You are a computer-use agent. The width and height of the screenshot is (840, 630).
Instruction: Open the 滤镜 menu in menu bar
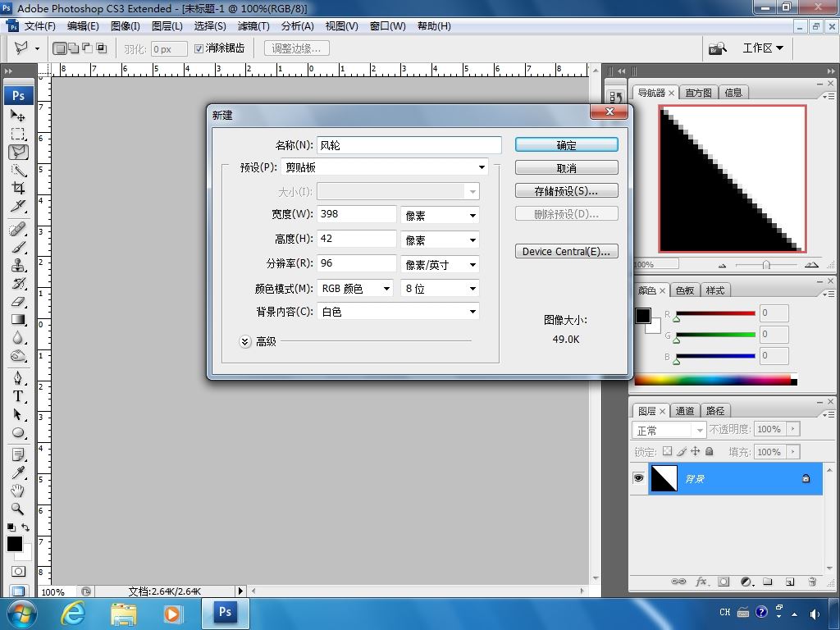click(253, 25)
